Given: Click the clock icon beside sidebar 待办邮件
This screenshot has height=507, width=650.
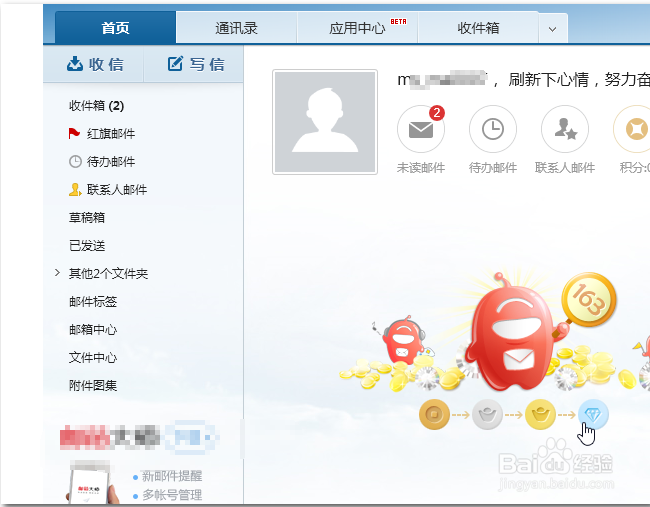Looking at the screenshot, I should pyautogui.click(x=75, y=161).
